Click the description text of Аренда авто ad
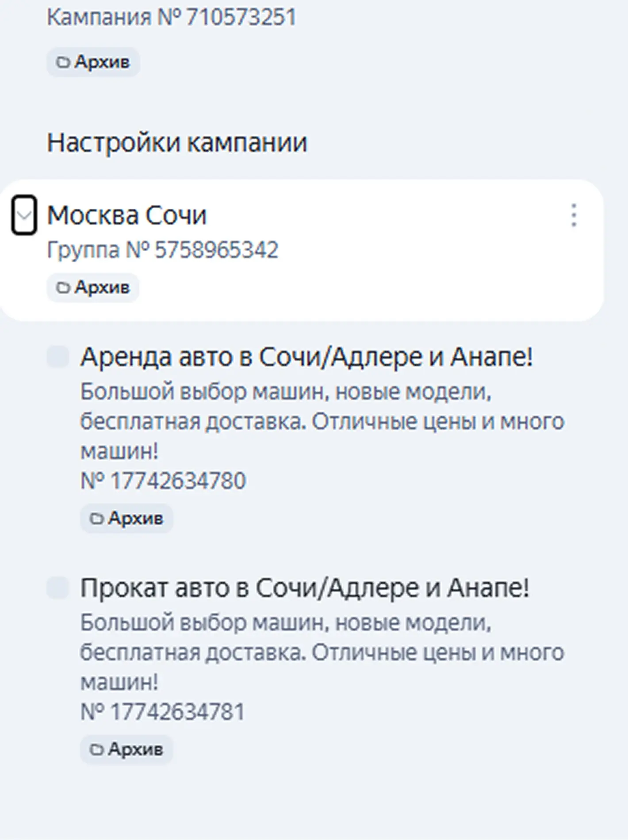The width and height of the screenshot is (628, 840). (322, 421)
